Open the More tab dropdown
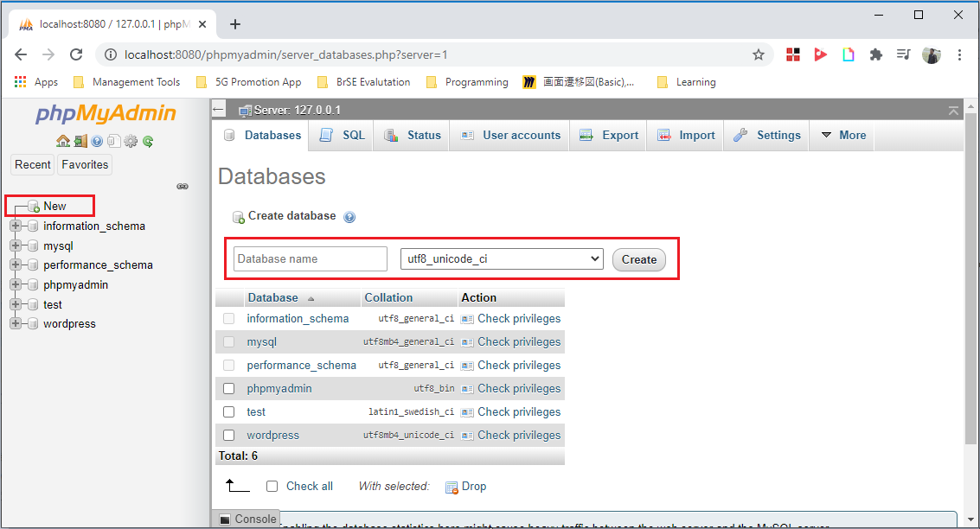 [842, 135]
